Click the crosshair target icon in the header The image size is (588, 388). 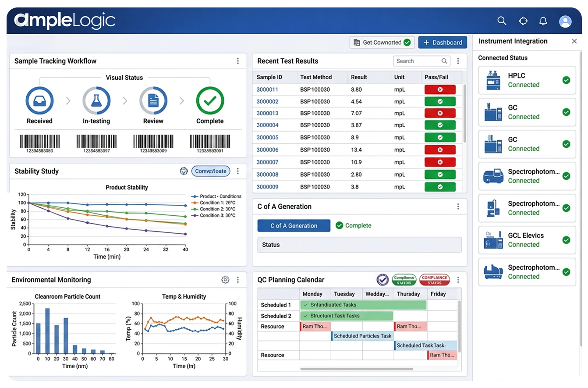(x=523, y=21)
